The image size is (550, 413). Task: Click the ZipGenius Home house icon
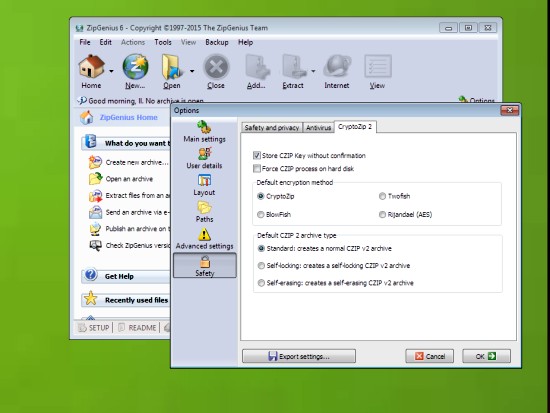(87, 117)
